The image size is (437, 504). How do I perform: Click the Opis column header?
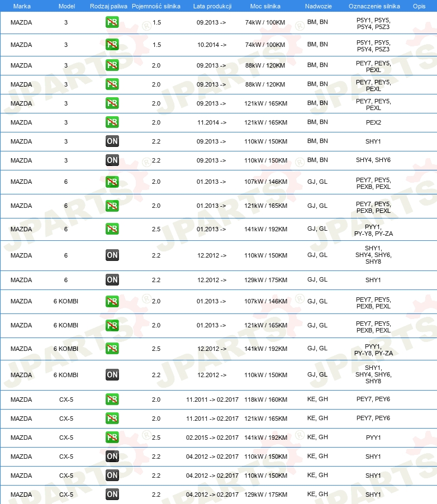pyautogui.click(x=419, y=6)
